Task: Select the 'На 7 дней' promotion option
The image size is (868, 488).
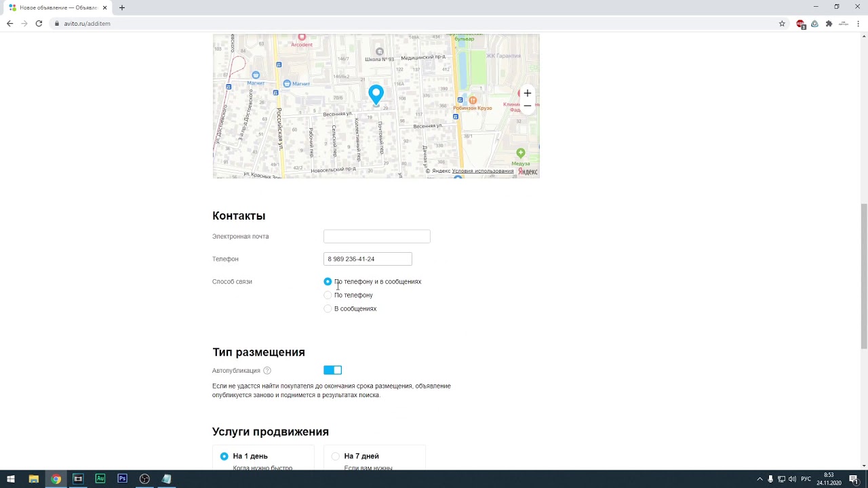Action: 335,456
